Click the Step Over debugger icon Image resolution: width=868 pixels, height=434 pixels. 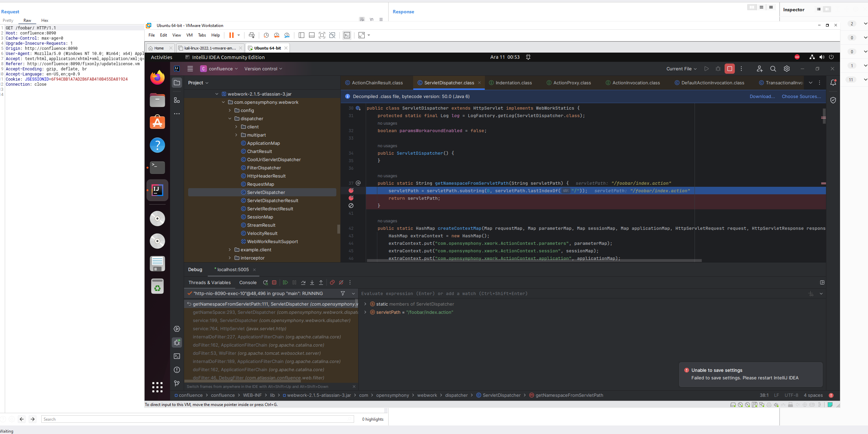coord(303,282)
